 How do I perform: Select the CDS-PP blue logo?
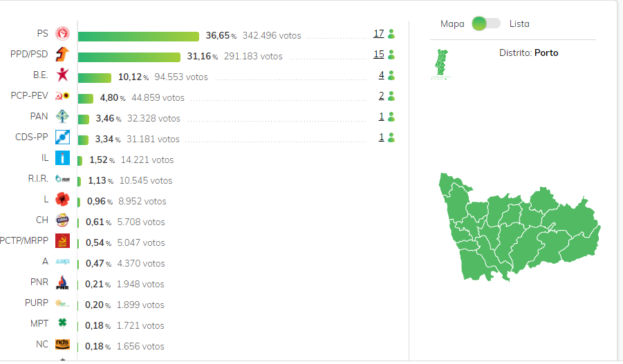point(62,137)
